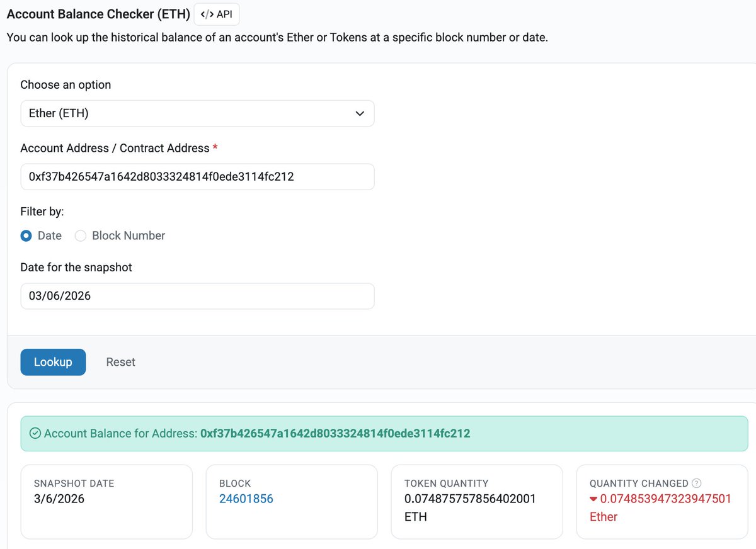Click the Lookup button
Image resolution: width=756 pixels, height=549 pixels.
(53, 362)
